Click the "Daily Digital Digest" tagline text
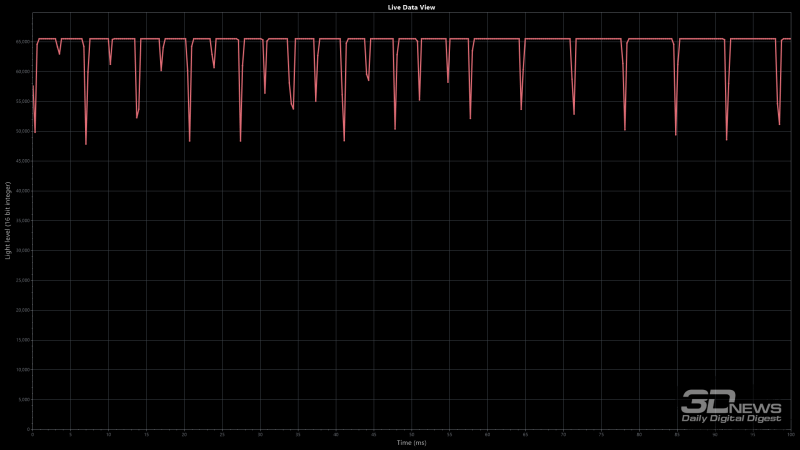The image size is (800, 450). click(732, 418)
